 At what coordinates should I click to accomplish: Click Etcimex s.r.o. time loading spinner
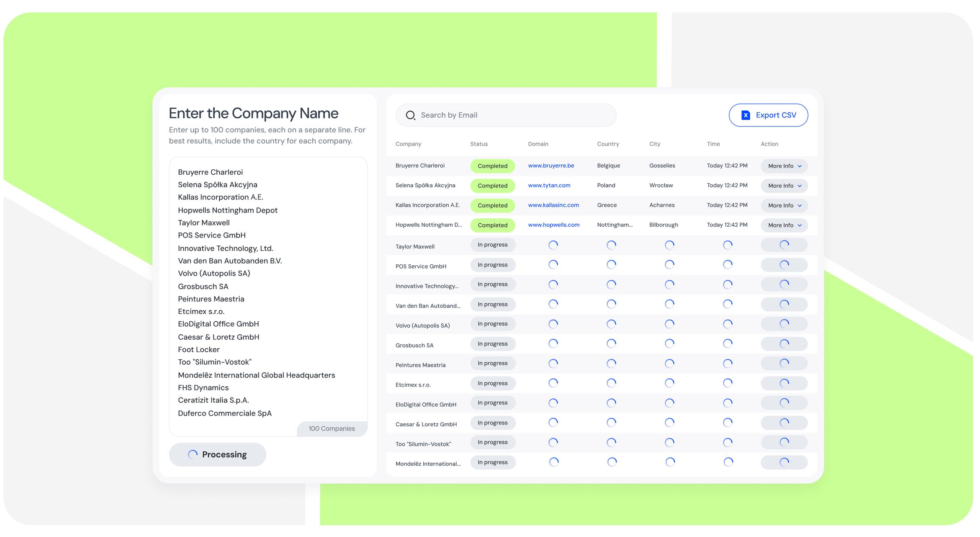point(727,383)
